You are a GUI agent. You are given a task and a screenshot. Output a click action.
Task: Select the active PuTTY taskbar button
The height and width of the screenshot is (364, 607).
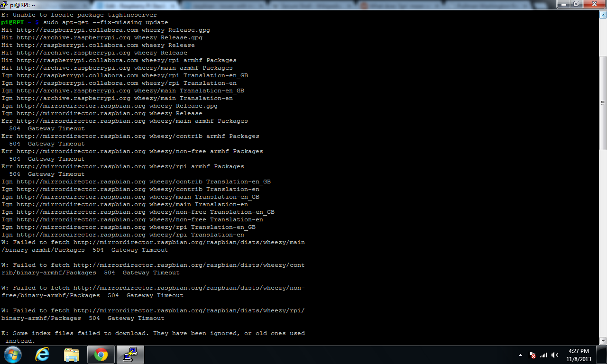tap(130, 355)
